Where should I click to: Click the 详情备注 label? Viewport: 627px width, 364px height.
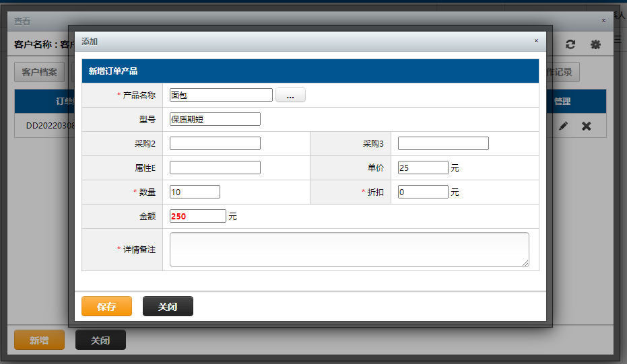[139, 250]
